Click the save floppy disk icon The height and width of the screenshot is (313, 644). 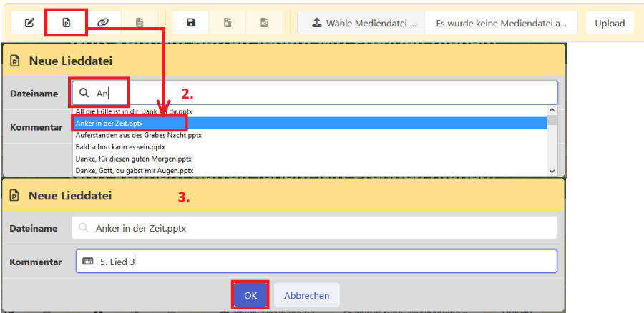(x=191, y=23)
